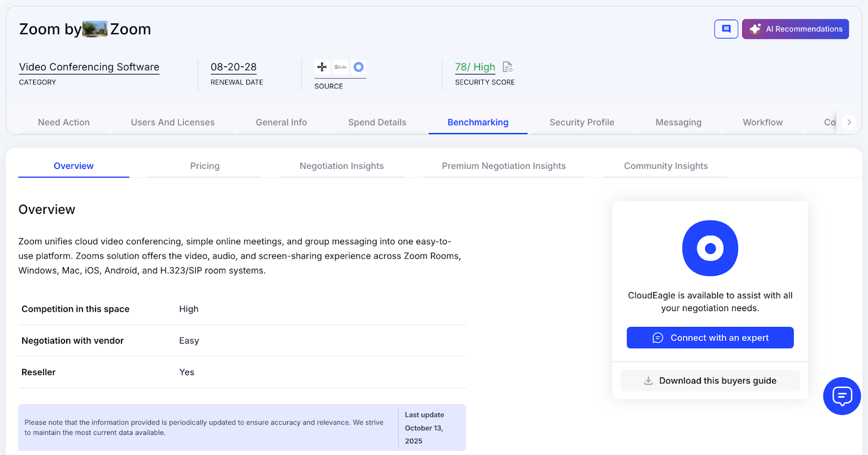Click the Easy negotiation value
The height and width of the screenshot is (455, 868).
click(x=189, y=340)
